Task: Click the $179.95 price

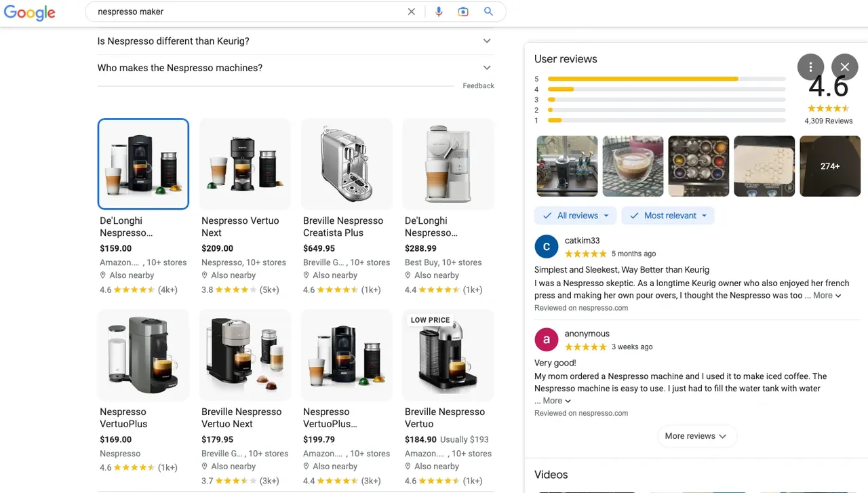Action: pos(218,439)
